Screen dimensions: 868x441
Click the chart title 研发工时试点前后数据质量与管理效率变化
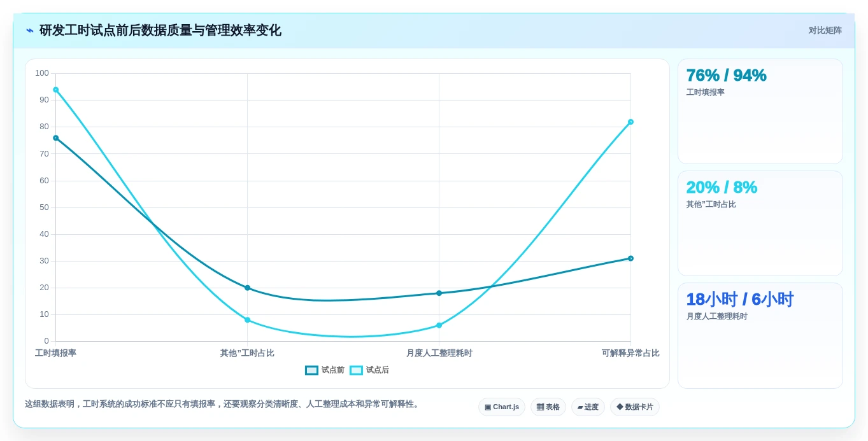[x=160, y=31]
